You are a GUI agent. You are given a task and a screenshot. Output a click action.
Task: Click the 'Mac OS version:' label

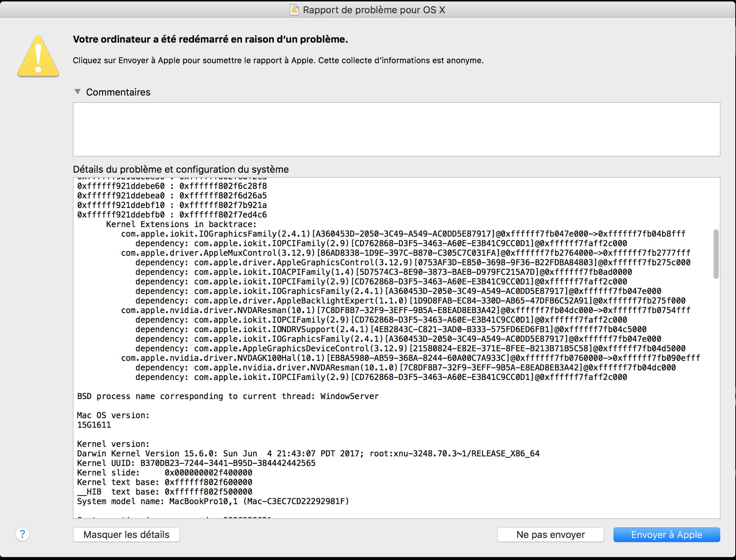[113, 415]
